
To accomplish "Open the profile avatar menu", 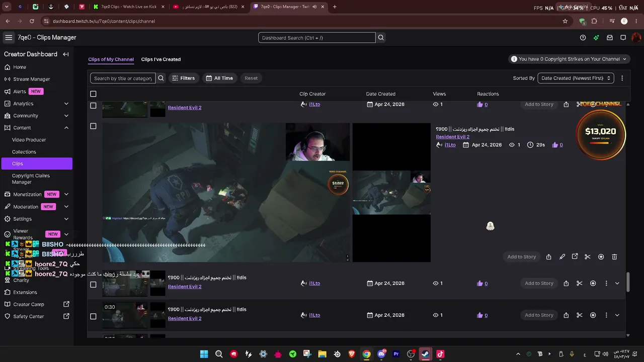I will pos(636,38).
